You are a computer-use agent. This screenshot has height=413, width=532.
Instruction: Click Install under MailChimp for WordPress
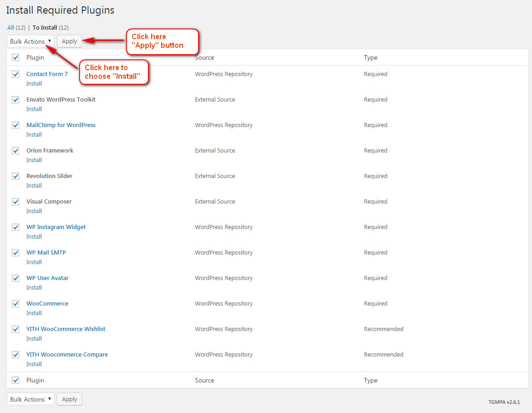[34, 134]
